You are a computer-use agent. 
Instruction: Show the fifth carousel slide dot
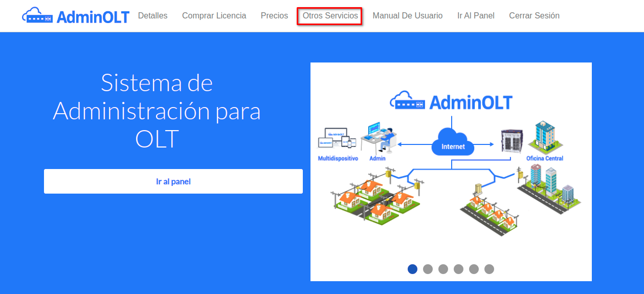click(474, 269)
